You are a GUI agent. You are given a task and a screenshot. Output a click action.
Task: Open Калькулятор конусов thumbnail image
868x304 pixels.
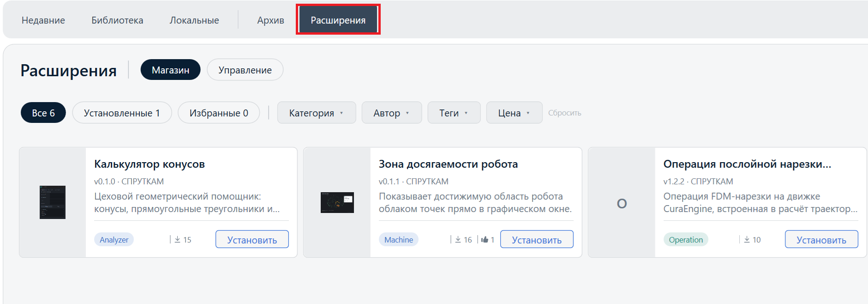[53, 202]
